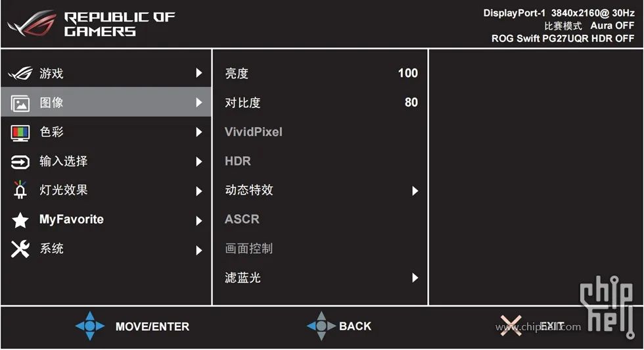This screenshot has width=644, height=350.
Task: Click the BACK button label
Action: pyautogui.click(x=356, y=326)
